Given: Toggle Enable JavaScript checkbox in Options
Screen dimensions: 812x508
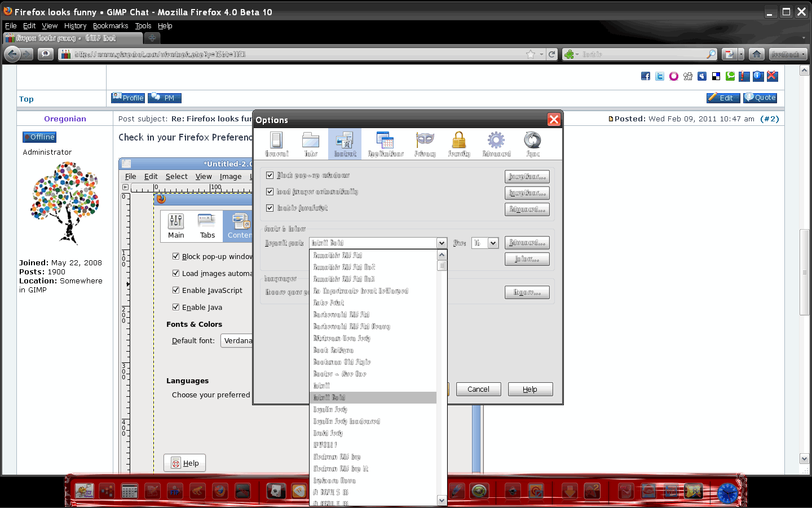Looking at the screenshot, I should tap(270, 208).
